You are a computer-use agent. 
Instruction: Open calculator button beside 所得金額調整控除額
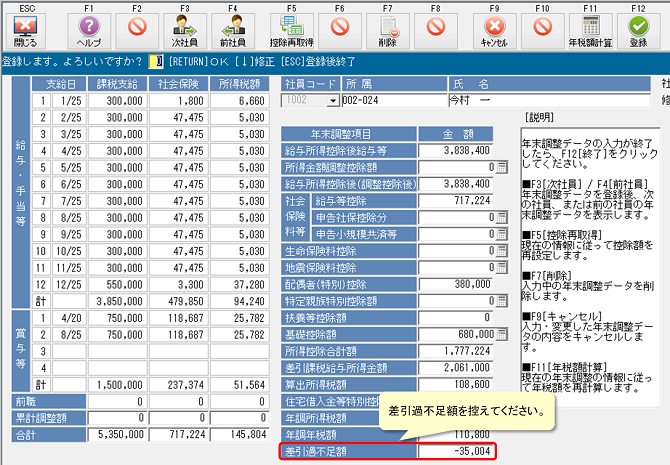point(503,167)
